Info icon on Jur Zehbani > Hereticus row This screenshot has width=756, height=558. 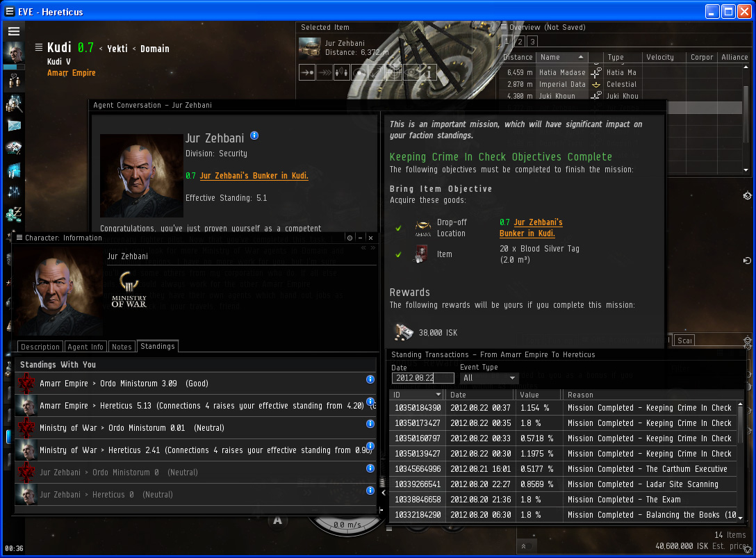point(370,491)
